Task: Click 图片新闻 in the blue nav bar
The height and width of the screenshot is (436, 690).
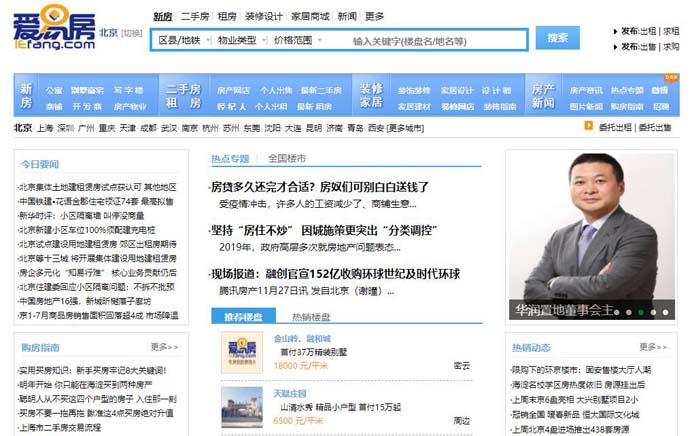Action: (586, 106)
